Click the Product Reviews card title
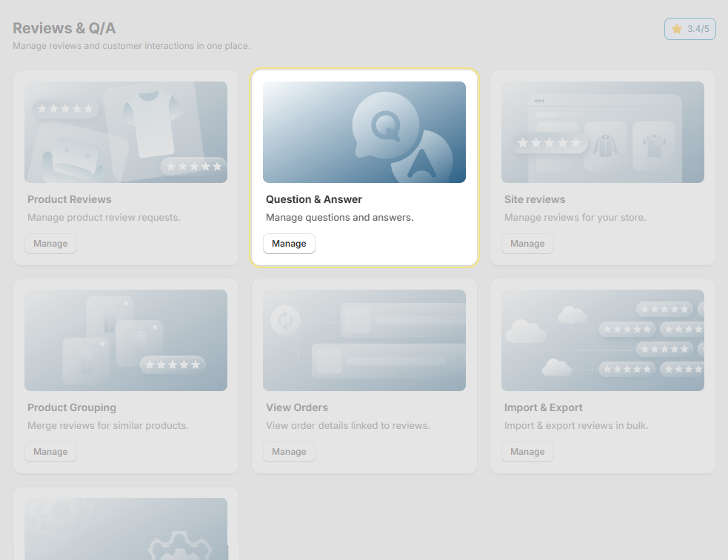Viewport: 728px width, 560px height. click(x=70, y=199)
